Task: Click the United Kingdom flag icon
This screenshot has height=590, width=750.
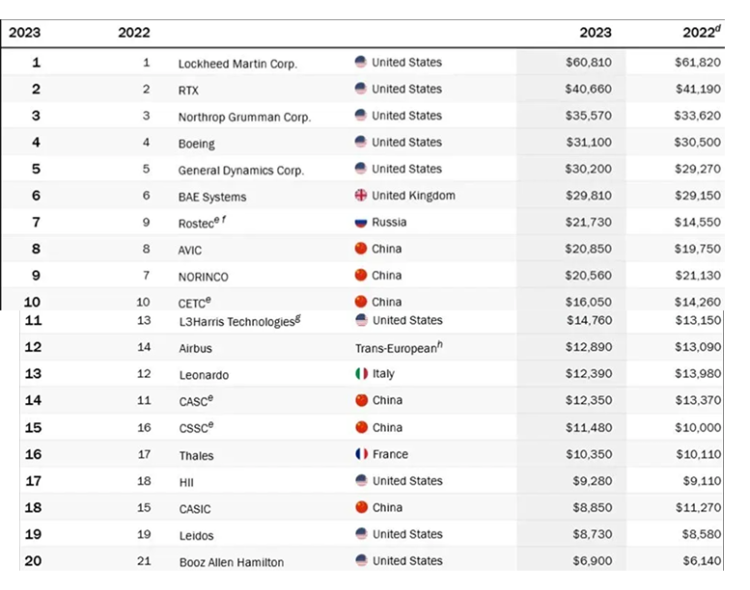Action: [x=361, y=195]
